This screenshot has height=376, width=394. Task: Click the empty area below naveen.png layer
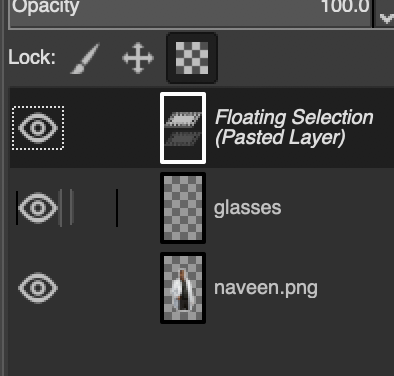pyautogui.click(x=202, y=352)
